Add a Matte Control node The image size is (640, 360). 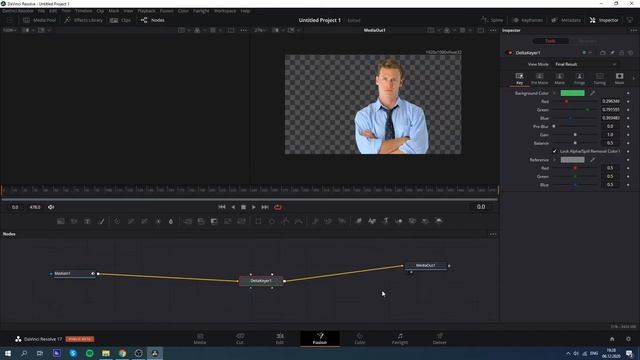214,221
